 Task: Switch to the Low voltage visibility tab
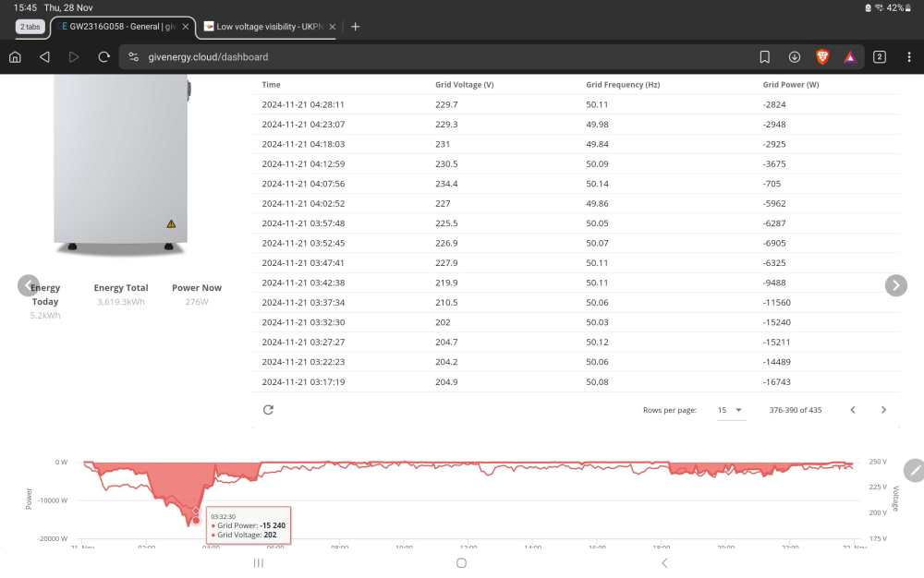[264, 27]
